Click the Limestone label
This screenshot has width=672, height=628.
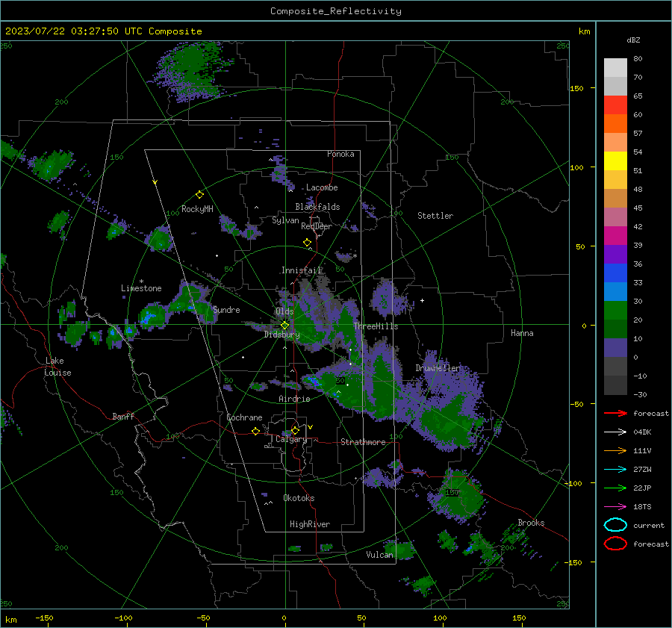pos(141,288)
